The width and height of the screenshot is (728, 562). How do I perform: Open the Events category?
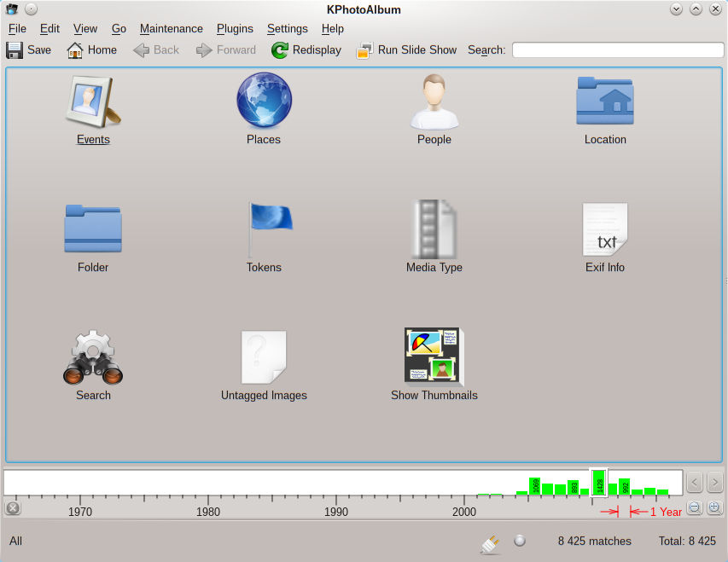coord(93,109)
